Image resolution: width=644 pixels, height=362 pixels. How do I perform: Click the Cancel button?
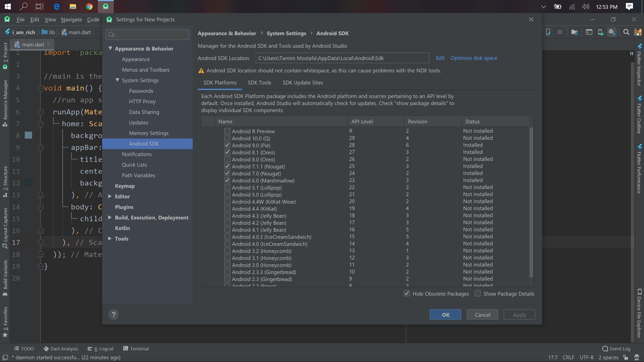[x=482, y=315]
